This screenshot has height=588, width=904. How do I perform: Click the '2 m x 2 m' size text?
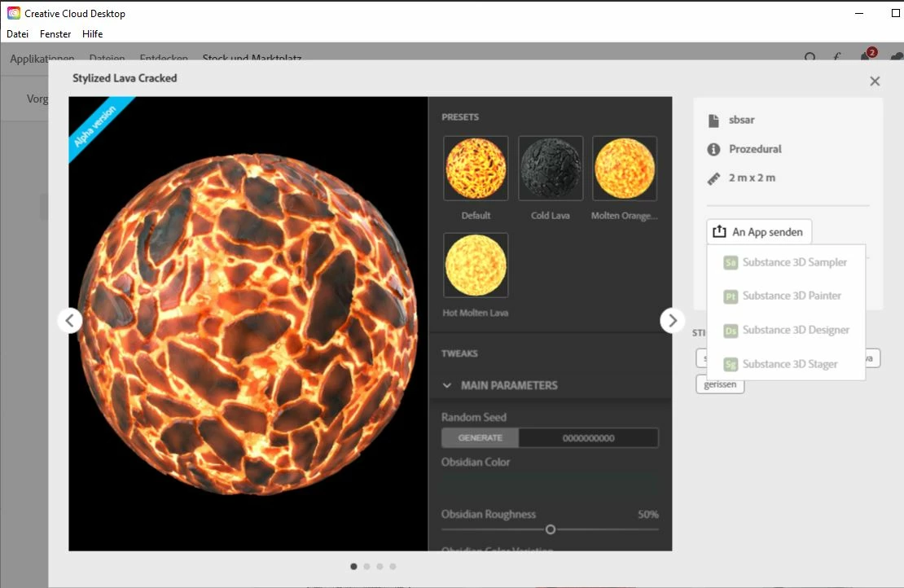[752, 178]
